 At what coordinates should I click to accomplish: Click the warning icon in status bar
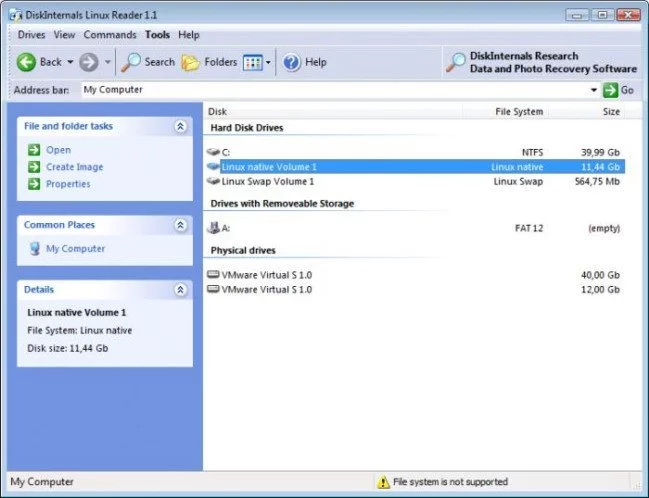point(383,482)
